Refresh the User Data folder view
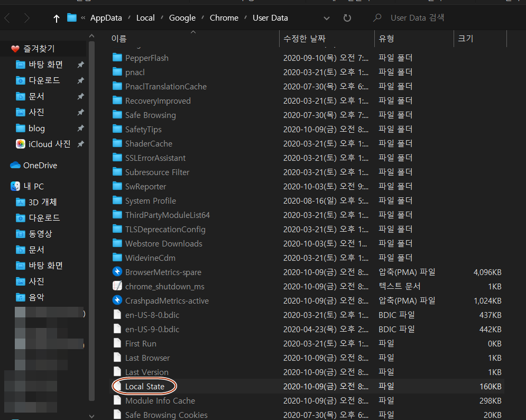 pos(347,18)
